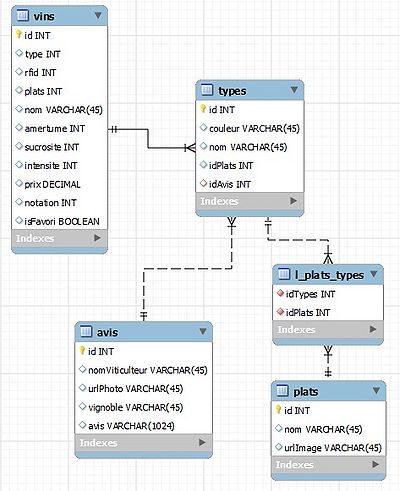Image resolution: width=400 pixels, height=491 pixels.
Task: Click the plats table icon
Action: (x=282, y=390)
